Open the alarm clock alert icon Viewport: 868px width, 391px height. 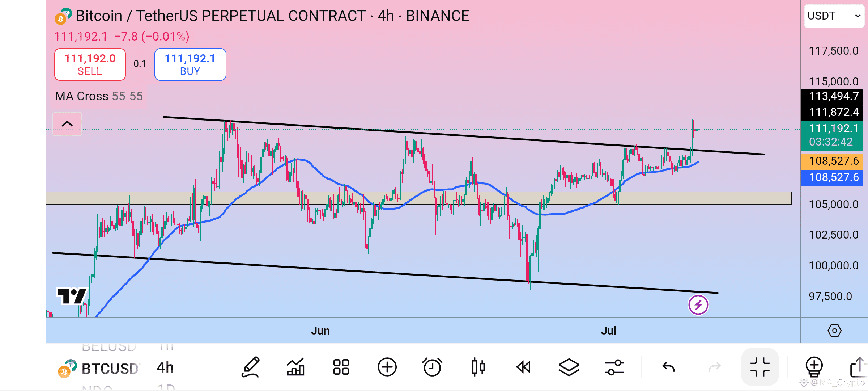(432, 367)
